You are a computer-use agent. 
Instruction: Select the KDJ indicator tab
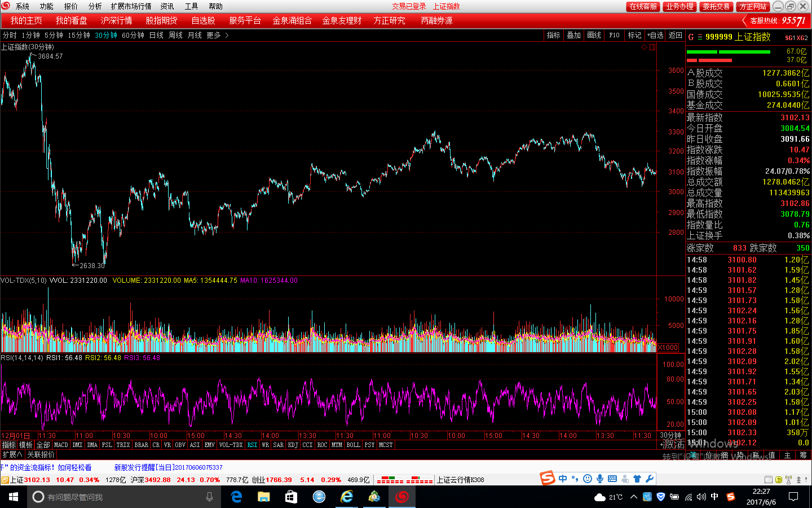tap(293, 445)
